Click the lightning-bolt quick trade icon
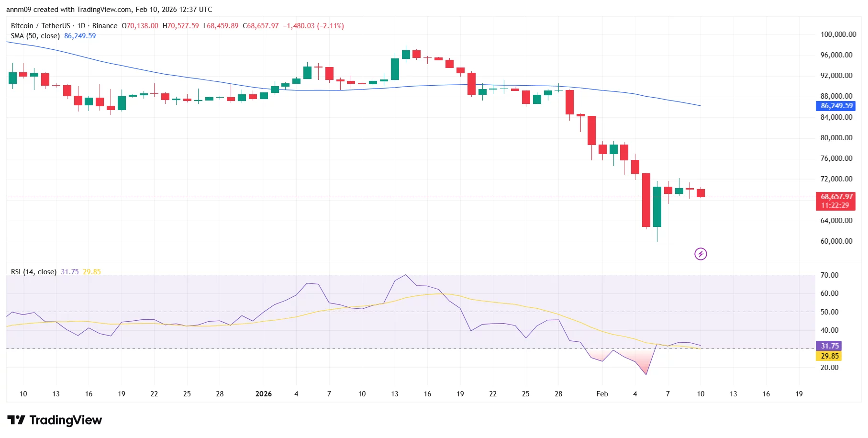 (700, 253)
